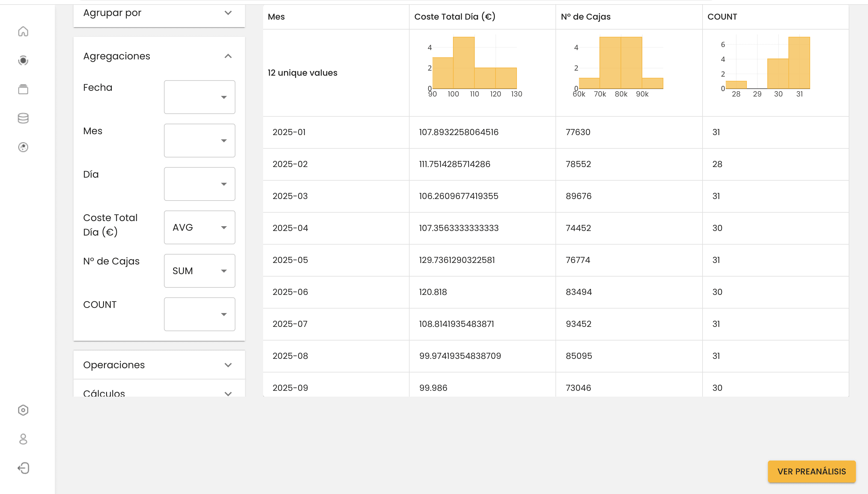The width and height of the screenshot is (868, 494).
Task: Open the hexagon settings icon
Action: tap(23, 410)
